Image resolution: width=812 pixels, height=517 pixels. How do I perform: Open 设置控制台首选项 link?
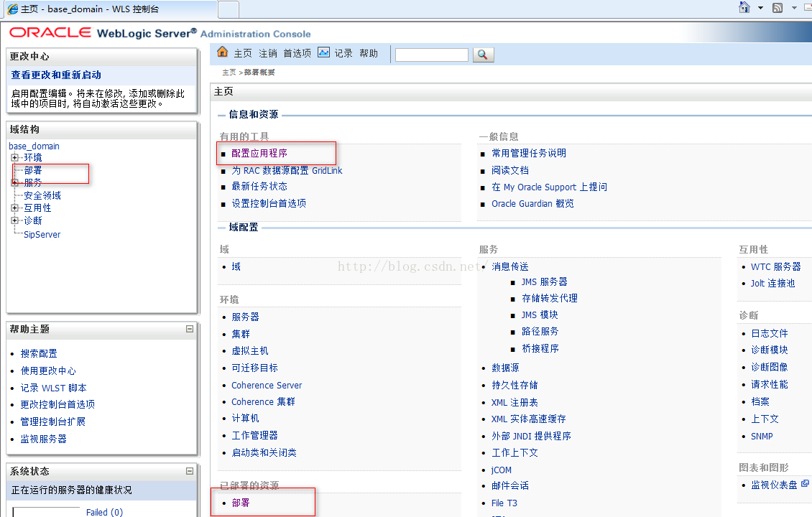[269, 203]
